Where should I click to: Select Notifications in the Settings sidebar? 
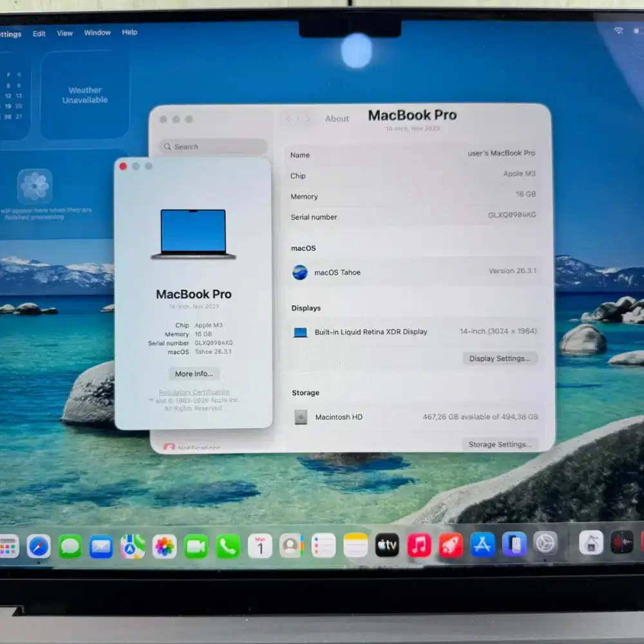pyautogui.click(x=193, y=448)
